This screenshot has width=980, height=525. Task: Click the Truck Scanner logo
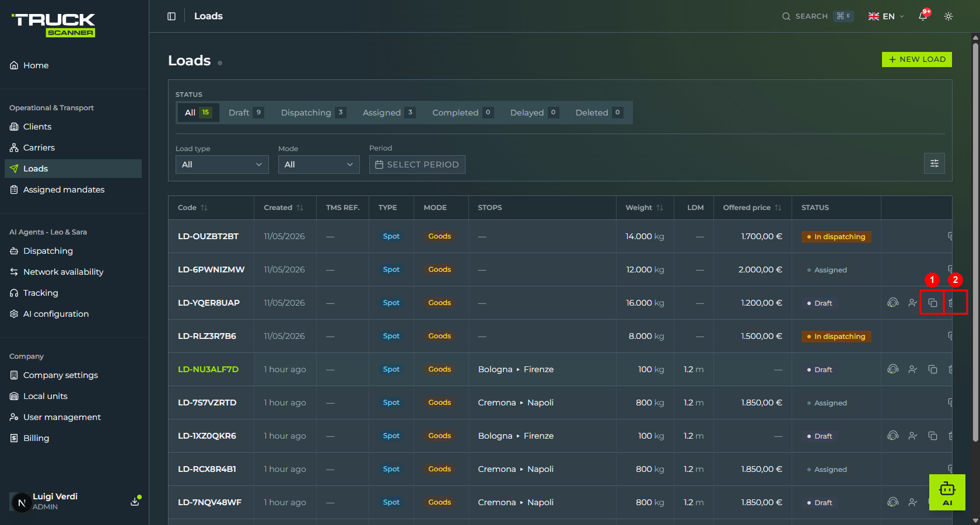53,25
